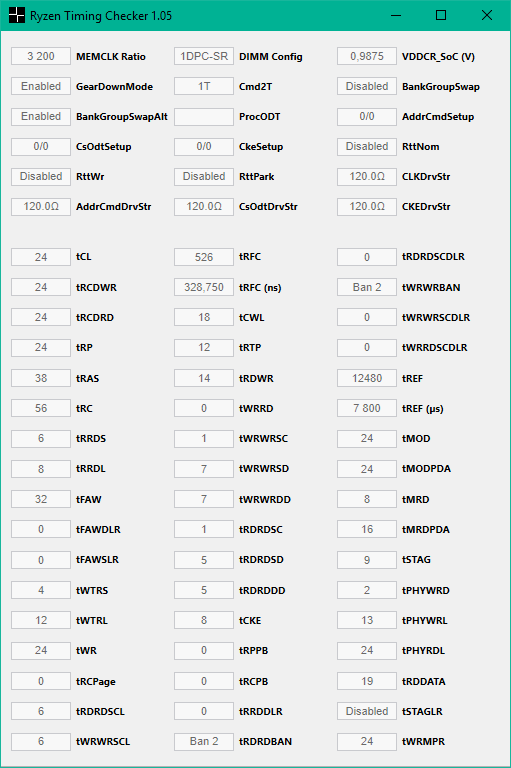
Task: Click the tRDDATA field showing 19
Action: click(x=367, y=681)
